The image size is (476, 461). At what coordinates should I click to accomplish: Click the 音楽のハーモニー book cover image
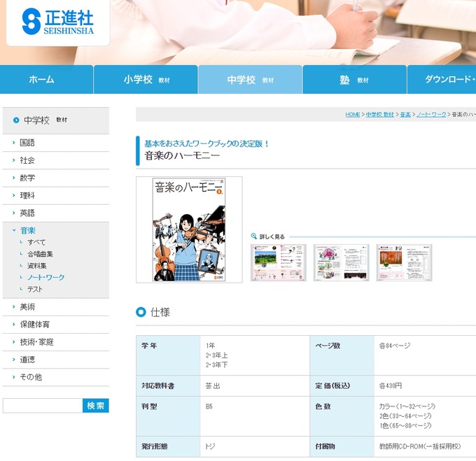(189, 229)
